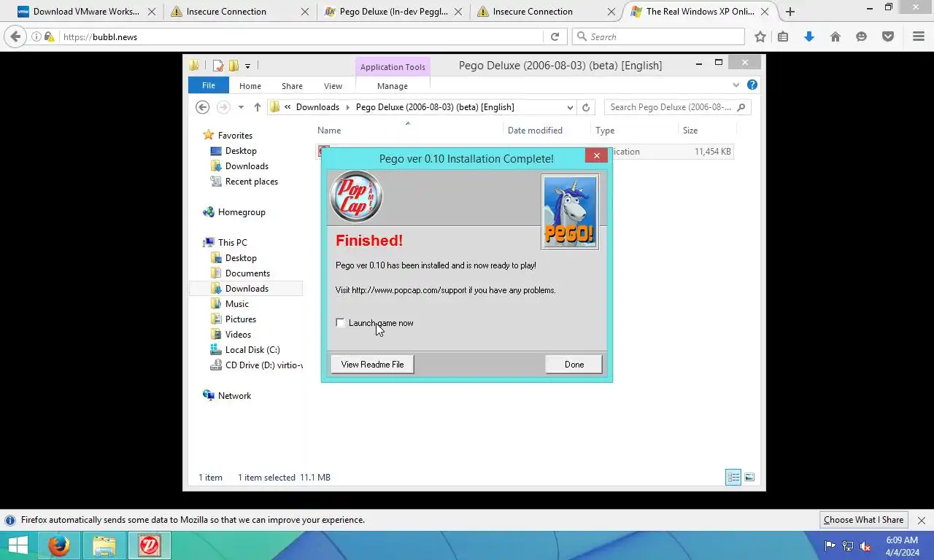This screenshot has height=560, width=934.
Task: Open Explorer recent locations dropdown
Action: pyautogui.click(x=241, y=107)
